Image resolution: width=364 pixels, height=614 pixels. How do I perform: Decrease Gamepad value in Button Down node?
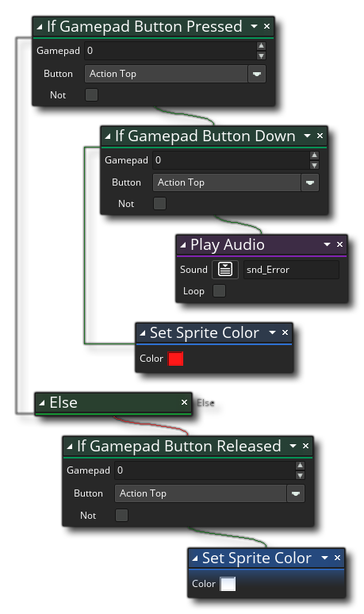(x=314, y=165)
